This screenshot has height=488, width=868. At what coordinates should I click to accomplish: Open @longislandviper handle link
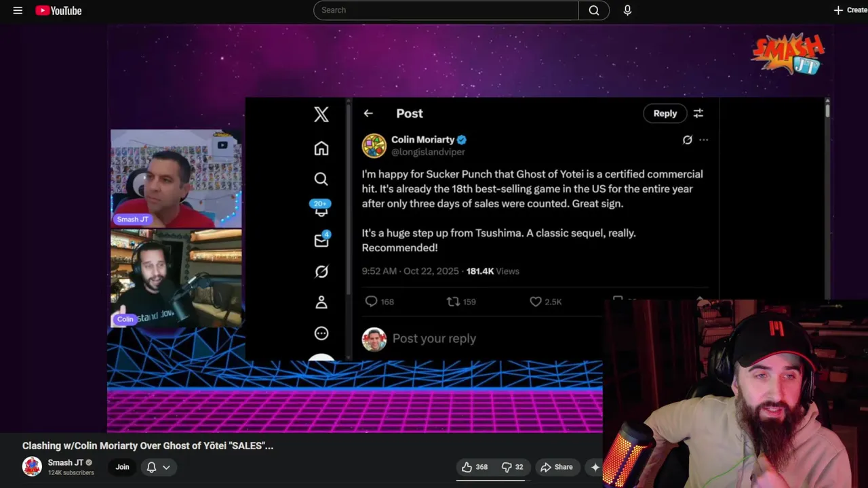428,152
